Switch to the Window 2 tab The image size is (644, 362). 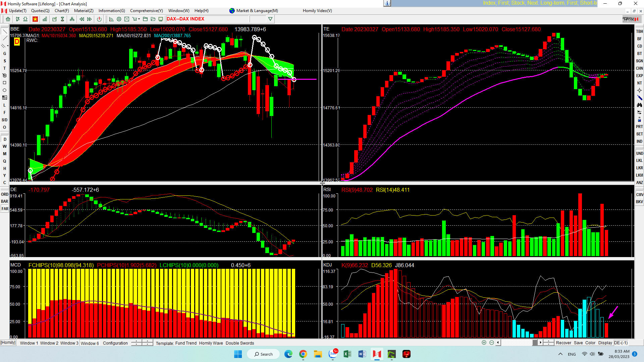point(49,343)
